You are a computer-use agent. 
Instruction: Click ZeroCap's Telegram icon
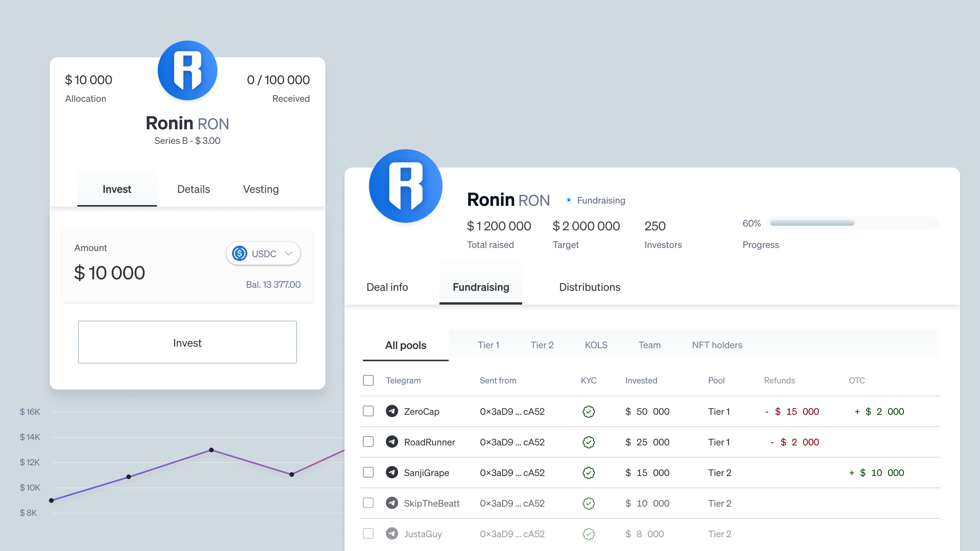click(392, 411)
